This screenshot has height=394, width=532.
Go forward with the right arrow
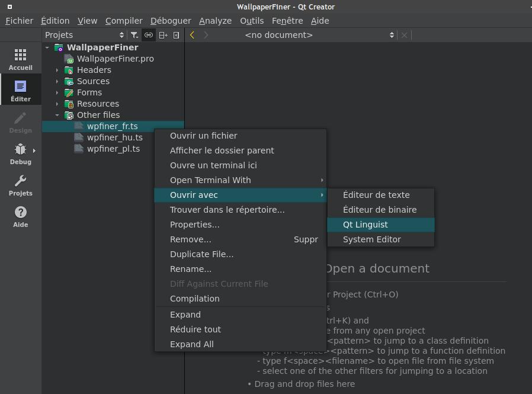pyautogui.click(x=206, y=35)
